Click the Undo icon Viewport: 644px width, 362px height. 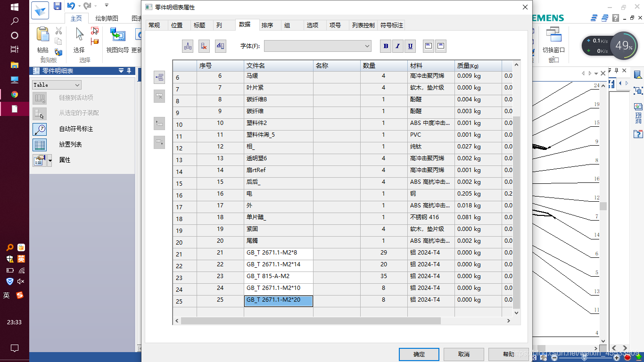[x=71, y=6]
